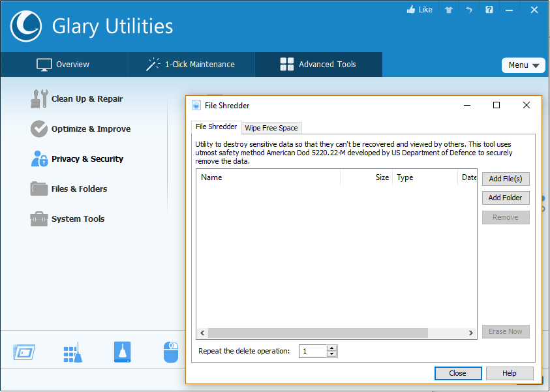
Task: Click the thumbs-up Like button
Action: point(420,10)
